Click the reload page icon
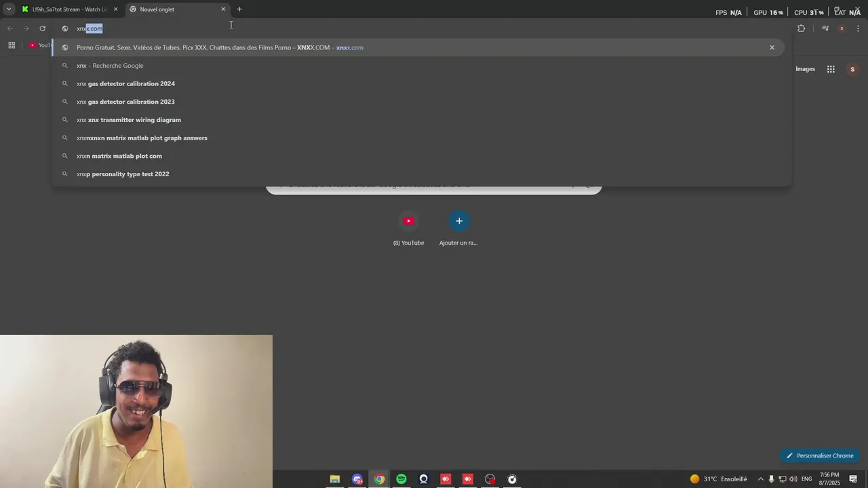868x488 pixels. [x=42, y=28]
